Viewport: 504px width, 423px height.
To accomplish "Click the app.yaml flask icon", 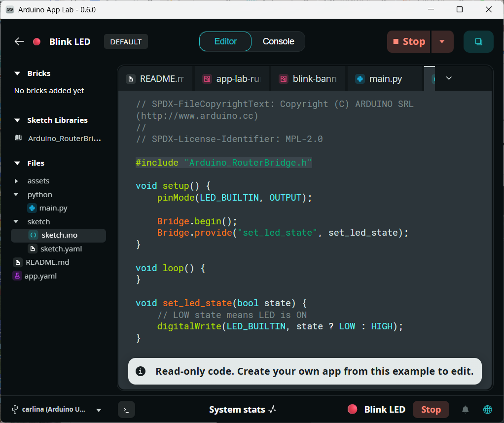I will coord(18,276).
